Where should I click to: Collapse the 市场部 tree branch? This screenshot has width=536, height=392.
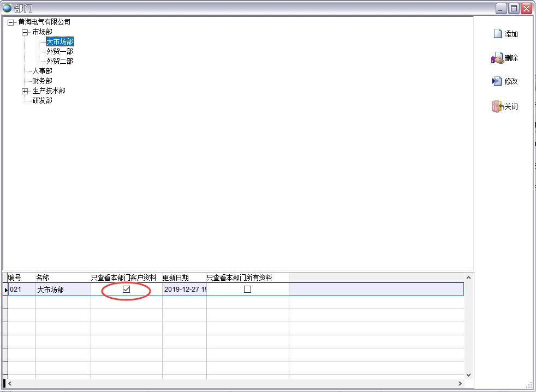tap(25, 32)
